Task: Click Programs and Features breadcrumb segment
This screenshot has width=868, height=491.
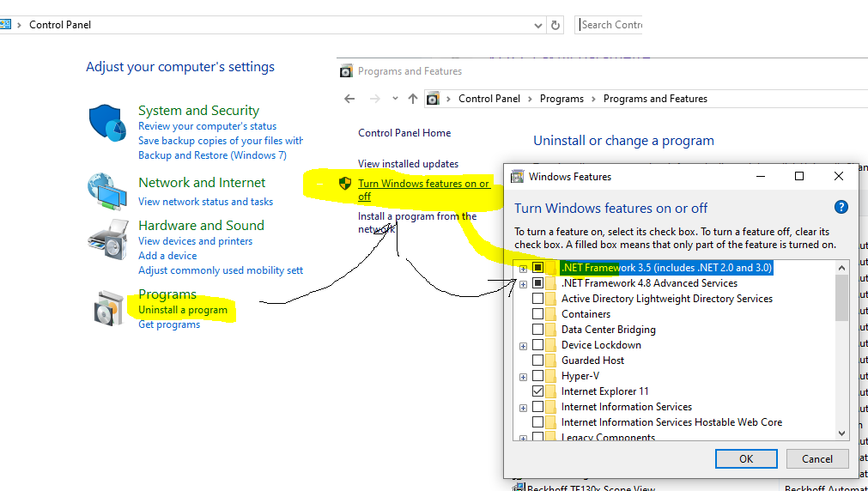Action: [x=655, y=99]
